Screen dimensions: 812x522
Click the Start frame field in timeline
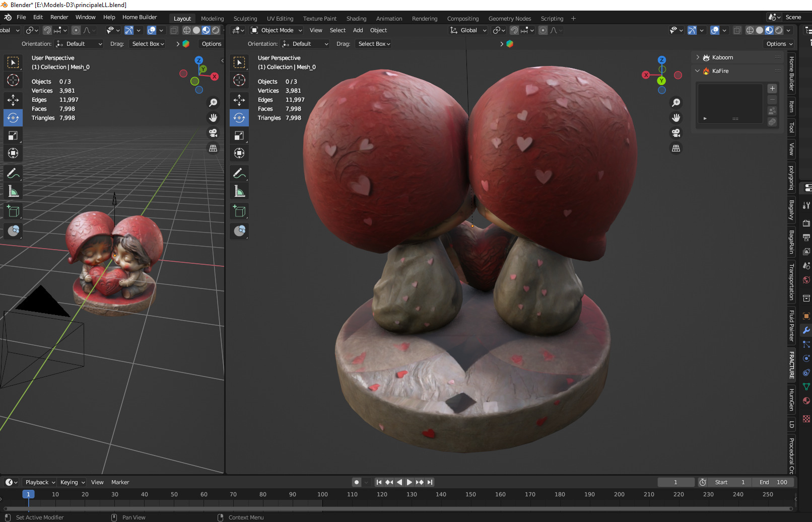[x=729, y=482]
